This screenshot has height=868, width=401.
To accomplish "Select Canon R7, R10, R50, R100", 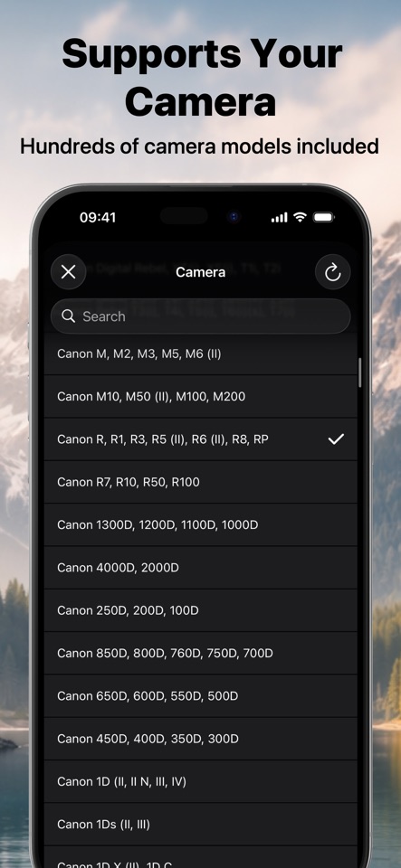I will point(201,482).
